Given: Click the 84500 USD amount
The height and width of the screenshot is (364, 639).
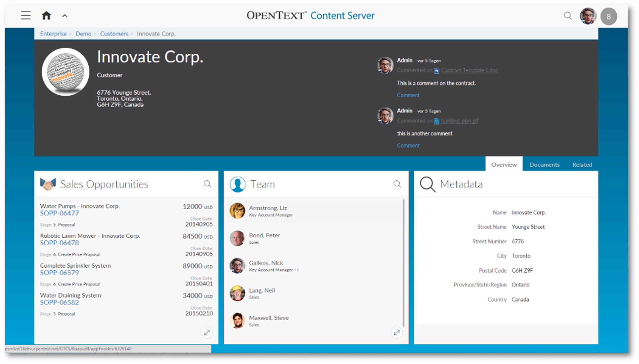Looking at the screenshot, I should click(x=198, y=236).
